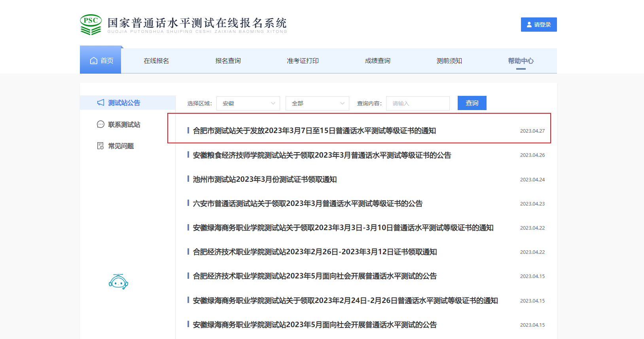Open 六安市普通话测试站 certificate announcement
Viewport: 644px width, 339px height.
[307, 204]
